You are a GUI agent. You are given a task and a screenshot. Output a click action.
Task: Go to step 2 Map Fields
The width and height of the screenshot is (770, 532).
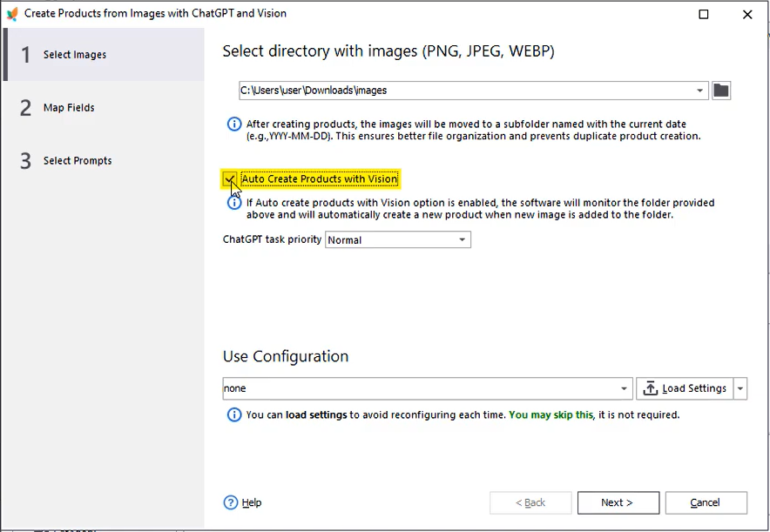70,108
